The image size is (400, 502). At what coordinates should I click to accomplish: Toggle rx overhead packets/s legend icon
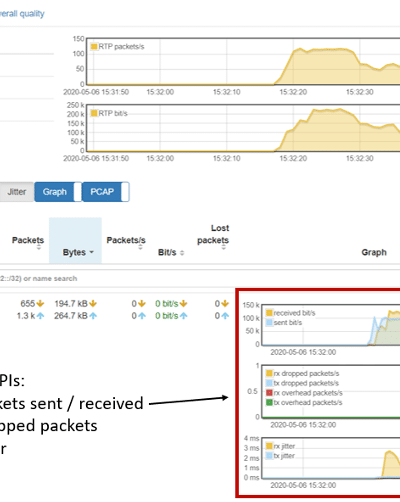click(x=269, y=393)
